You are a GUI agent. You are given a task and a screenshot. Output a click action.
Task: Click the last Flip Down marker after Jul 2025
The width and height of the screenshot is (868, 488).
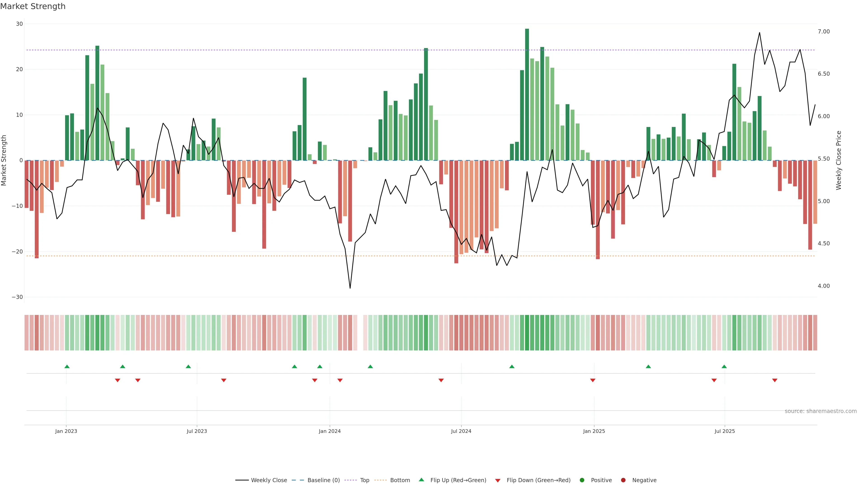coord(775,380)
